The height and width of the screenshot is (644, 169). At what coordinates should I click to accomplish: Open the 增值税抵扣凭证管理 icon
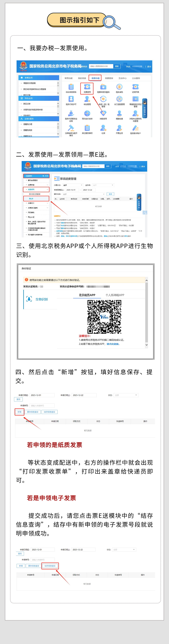(135, 99)
